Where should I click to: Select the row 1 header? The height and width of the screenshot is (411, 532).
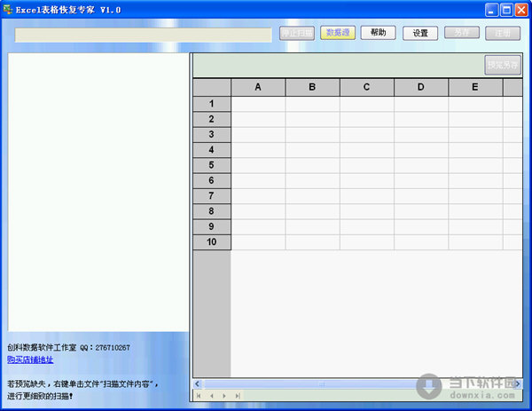coord(212,104)
